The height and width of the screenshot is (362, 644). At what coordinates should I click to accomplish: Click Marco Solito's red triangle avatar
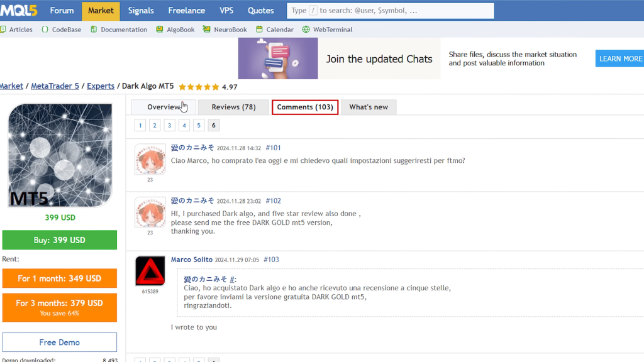(150, 271)
